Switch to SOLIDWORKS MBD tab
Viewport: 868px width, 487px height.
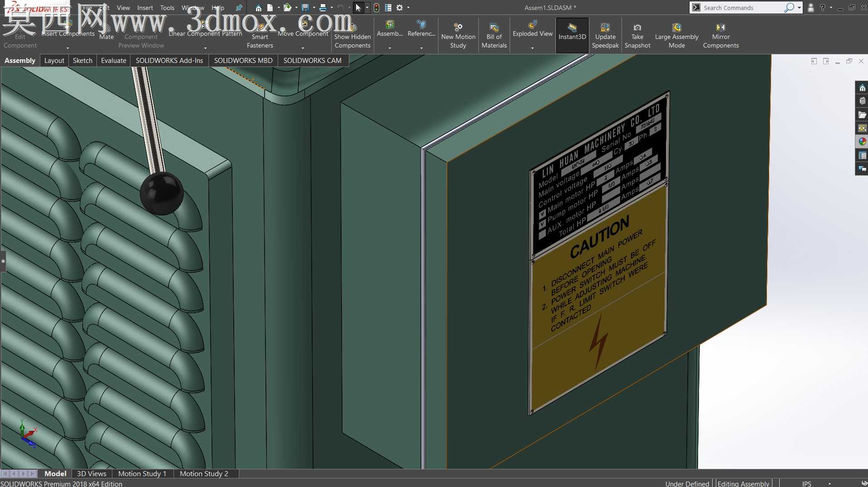pos(243,61)
